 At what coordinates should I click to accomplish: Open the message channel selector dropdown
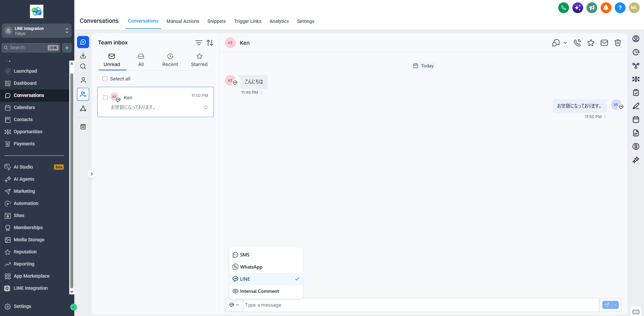(x=234, y=305)
